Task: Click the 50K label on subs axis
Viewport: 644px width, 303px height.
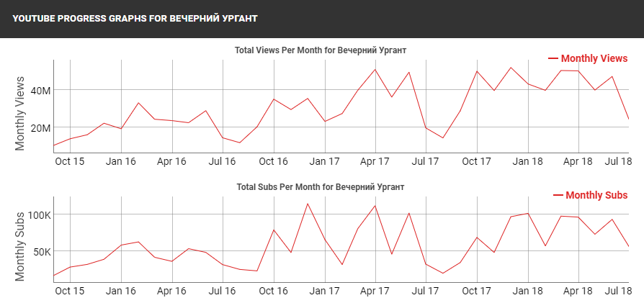Action: click(x=41, y=251)
